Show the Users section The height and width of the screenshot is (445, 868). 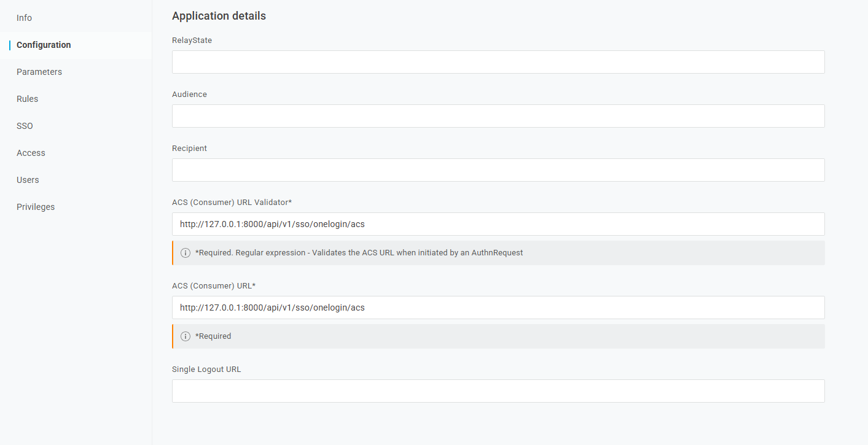(28, 180)
